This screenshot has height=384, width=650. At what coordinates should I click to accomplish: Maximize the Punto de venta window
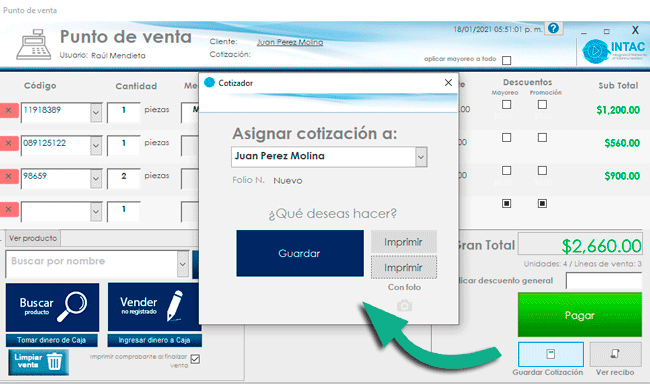[x=606, y=31]
